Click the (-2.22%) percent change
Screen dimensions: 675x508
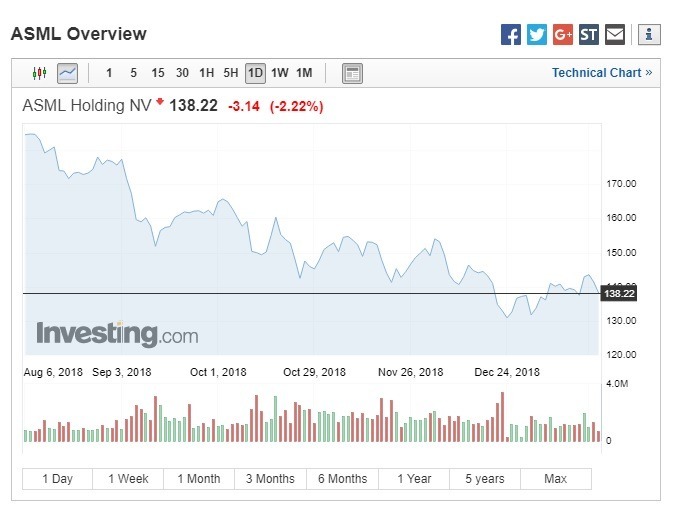point(296,106)
